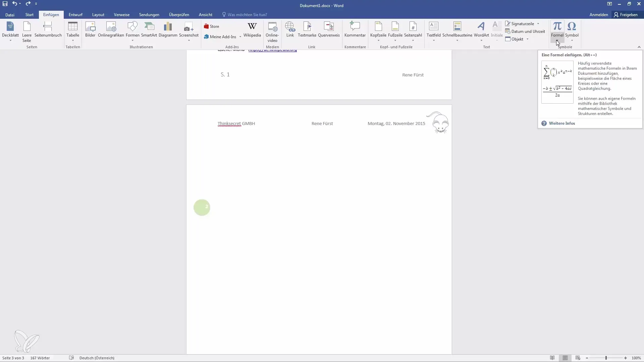Redo the last action
Image resolution: width=644 pixels, height=362 pixels.
pos(28,4)
